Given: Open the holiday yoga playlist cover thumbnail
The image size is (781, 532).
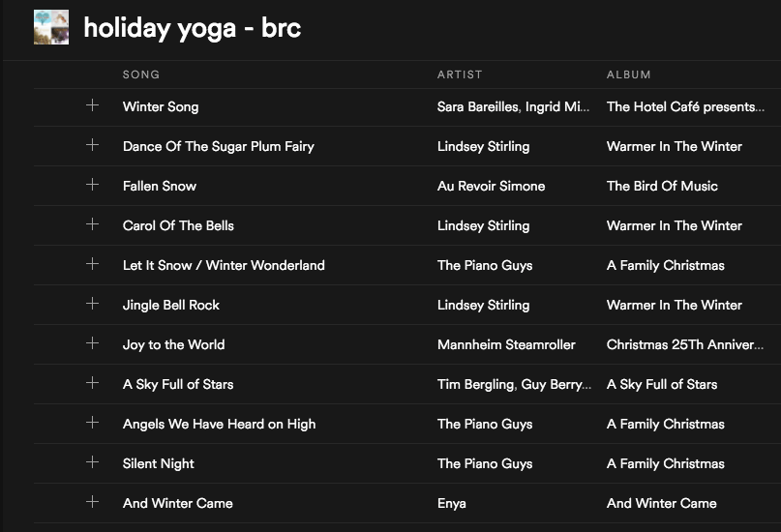Looking at the screenshot, I should pos(51,27).
